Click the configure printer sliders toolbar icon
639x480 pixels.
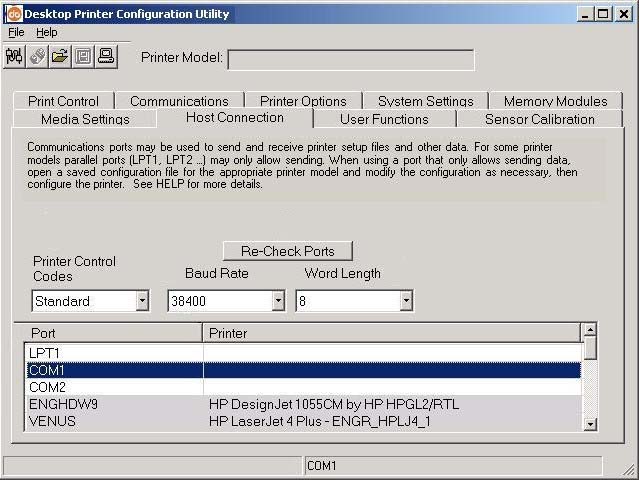point(15,57)
